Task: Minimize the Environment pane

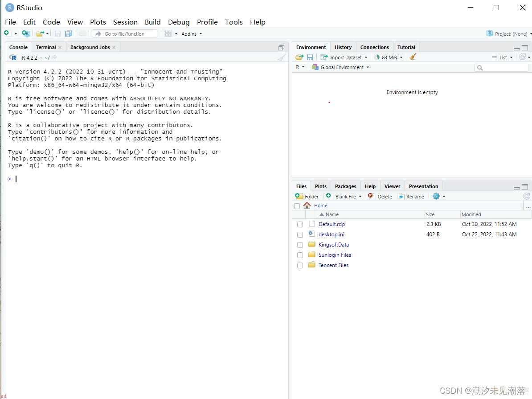Action: point(517,48)
